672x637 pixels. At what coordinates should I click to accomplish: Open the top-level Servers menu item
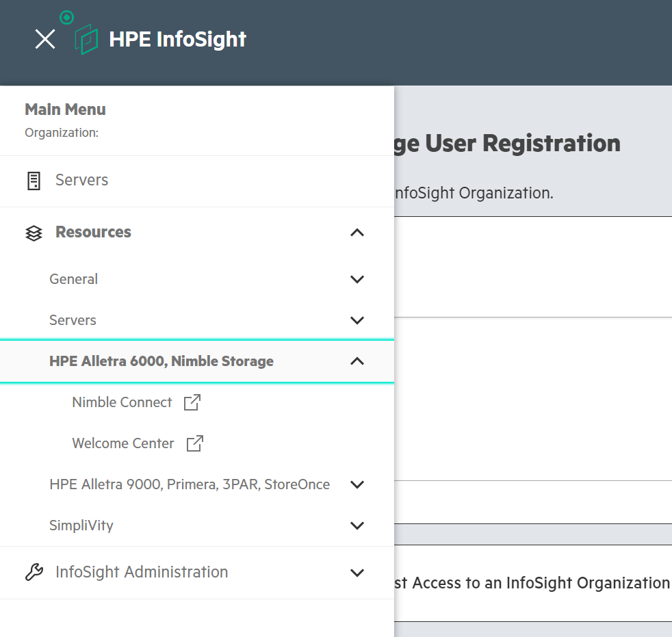pos(81,181)
